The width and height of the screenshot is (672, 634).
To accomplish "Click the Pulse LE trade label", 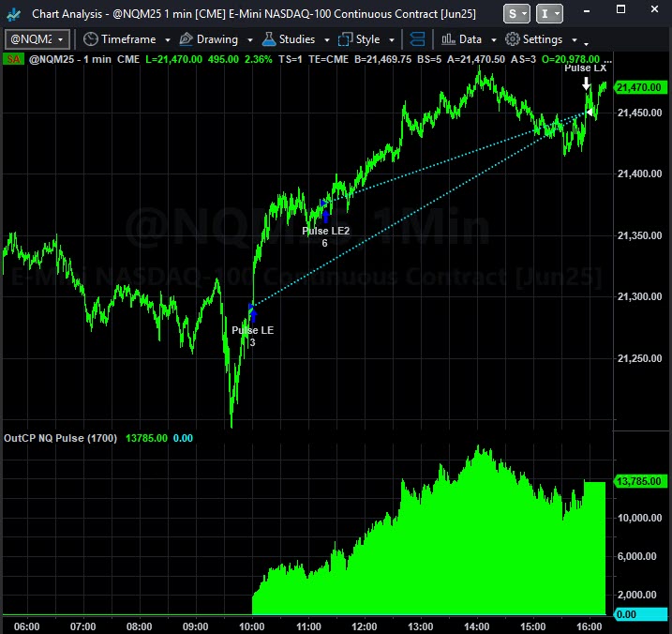I will (252, 330).
